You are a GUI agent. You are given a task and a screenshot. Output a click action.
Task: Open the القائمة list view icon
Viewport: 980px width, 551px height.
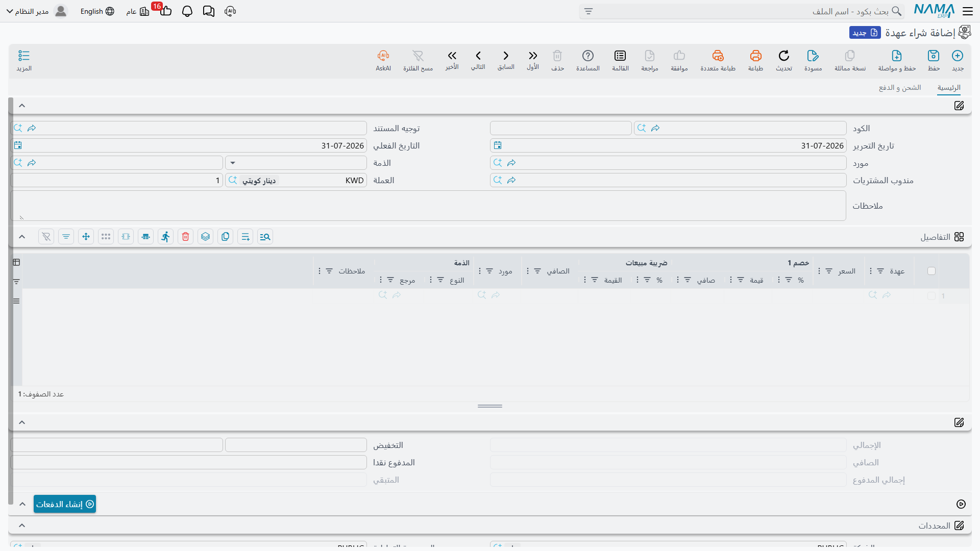tap(620, 56)
